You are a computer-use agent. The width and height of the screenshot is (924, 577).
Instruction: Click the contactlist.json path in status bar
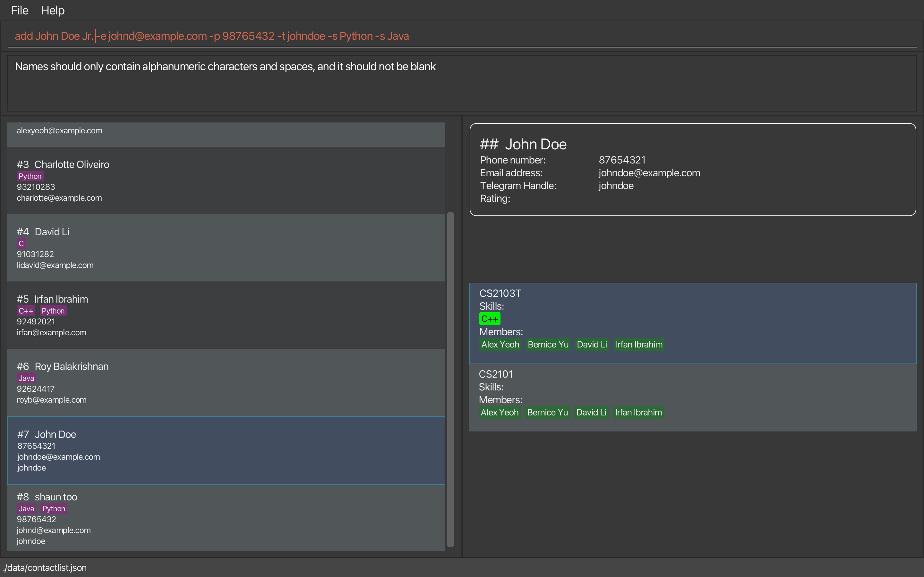(45, 568)
